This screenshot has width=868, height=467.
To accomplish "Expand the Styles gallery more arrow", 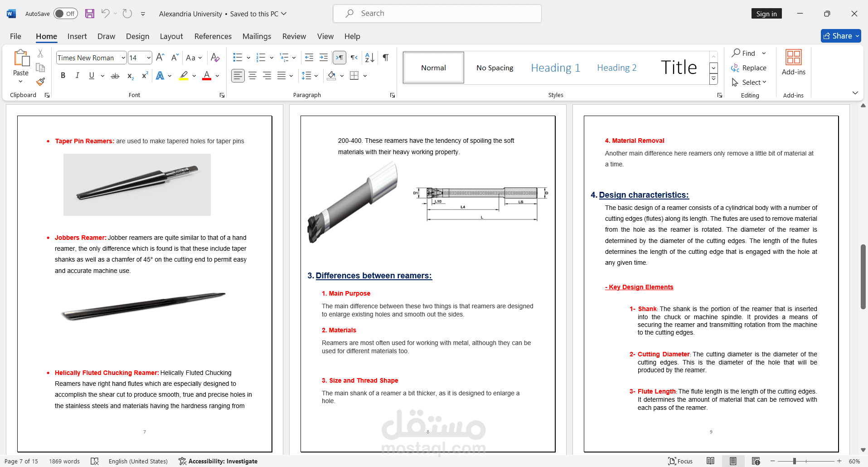I will (713, 79).
